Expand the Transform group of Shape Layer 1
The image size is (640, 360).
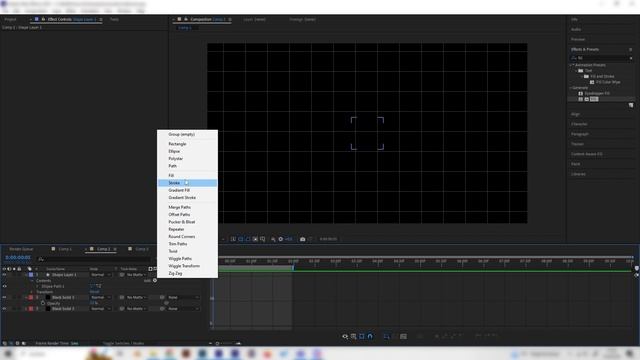pyautogui.click(x=32, y=292)
